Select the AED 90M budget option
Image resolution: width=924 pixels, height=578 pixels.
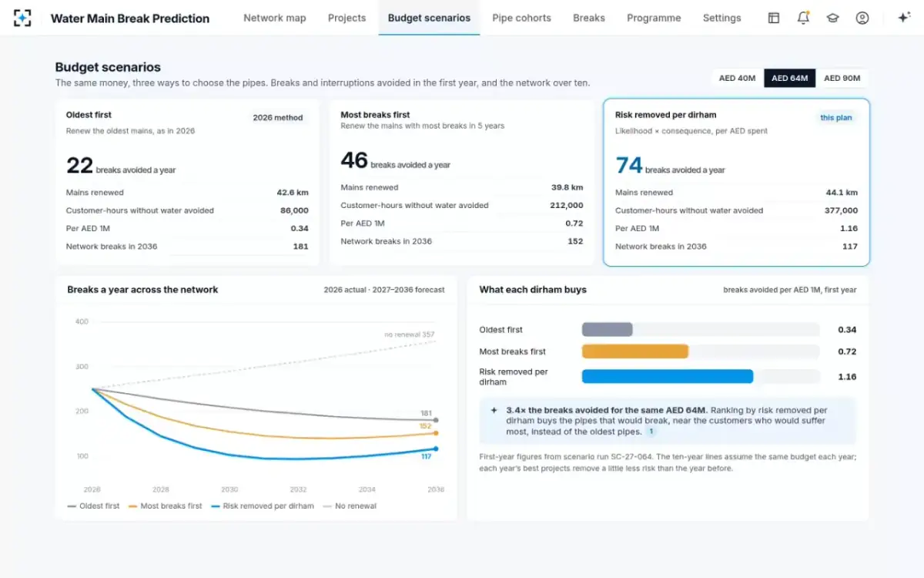click(842, 78)
